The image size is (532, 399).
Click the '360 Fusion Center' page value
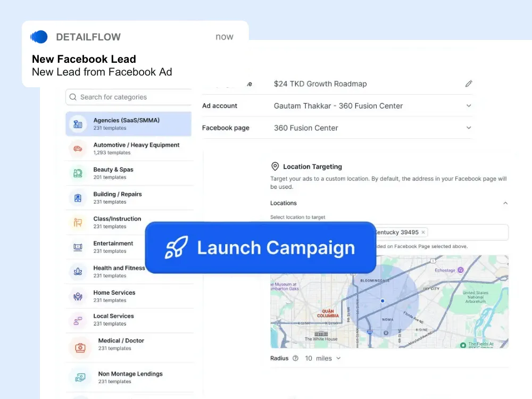point(306,128)
